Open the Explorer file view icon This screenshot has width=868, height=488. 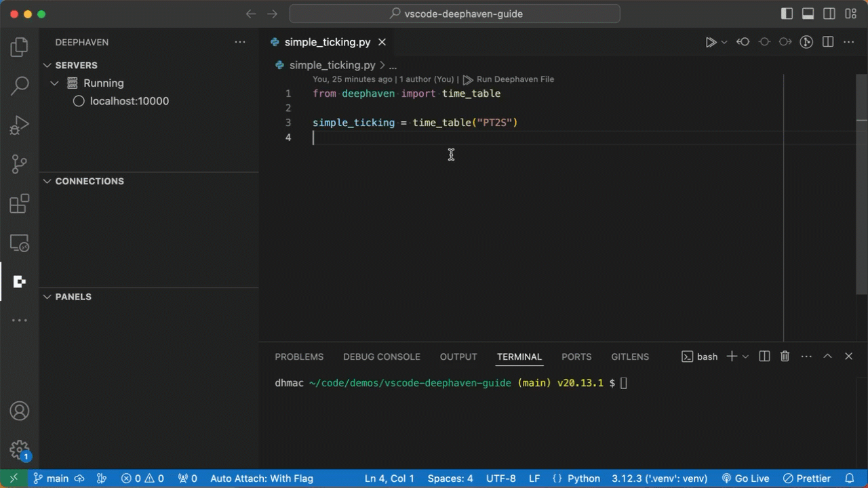click(19, 47)
